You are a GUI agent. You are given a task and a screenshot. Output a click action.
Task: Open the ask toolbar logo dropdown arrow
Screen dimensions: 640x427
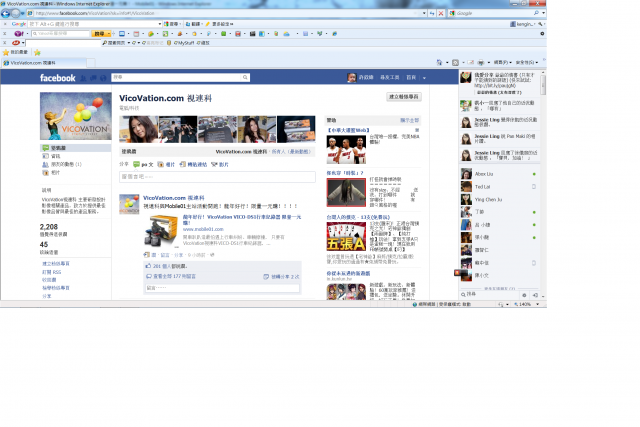[x=23, y=43]
